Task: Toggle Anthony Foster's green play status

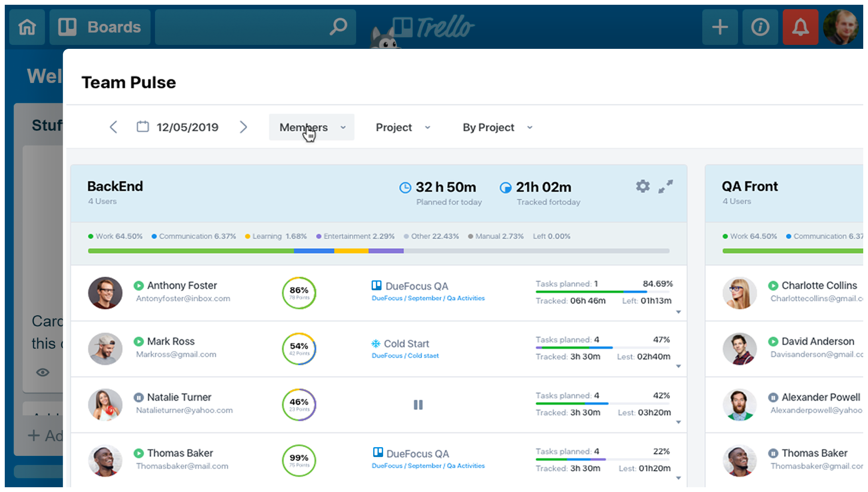Action: [139, 286]
